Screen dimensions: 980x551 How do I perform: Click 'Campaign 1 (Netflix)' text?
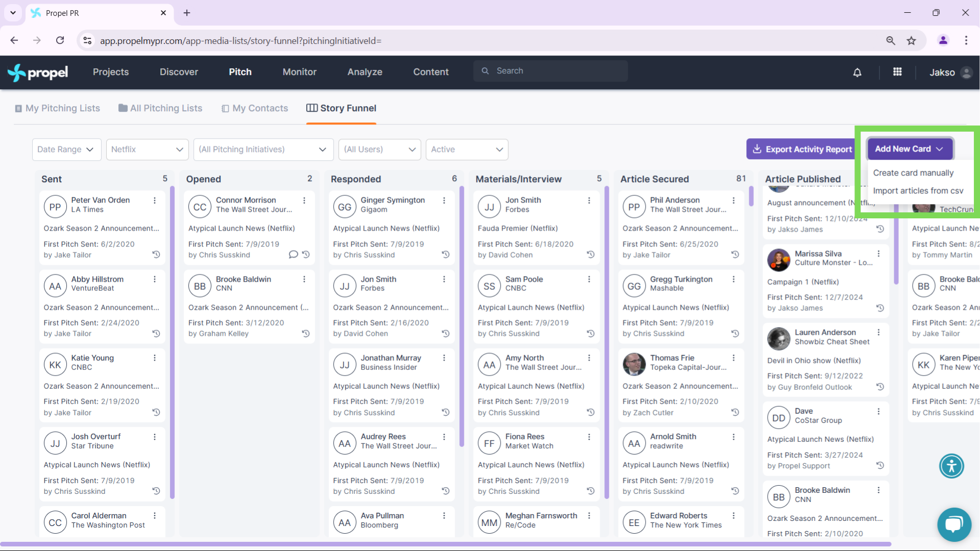(x=803, y=282)
